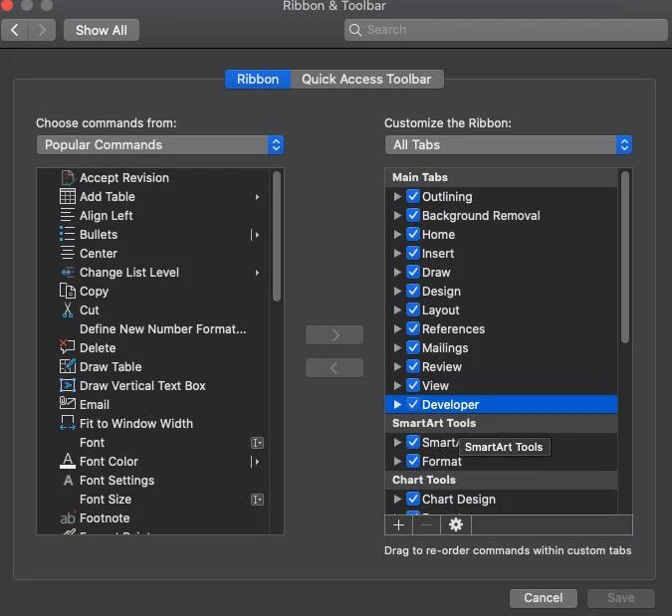Select the Main Tabs group header
The height and width of the screenshot is (616, 672).
tap(501, 177)
